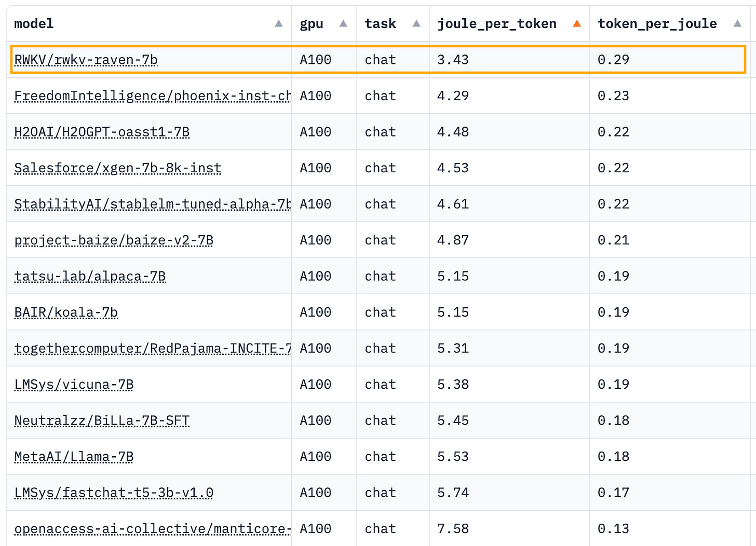Open the RWKV/rwkv-raven-7b model link
Image resolution: width=756 pixels, height=546 pixels.
pos(86,60)
